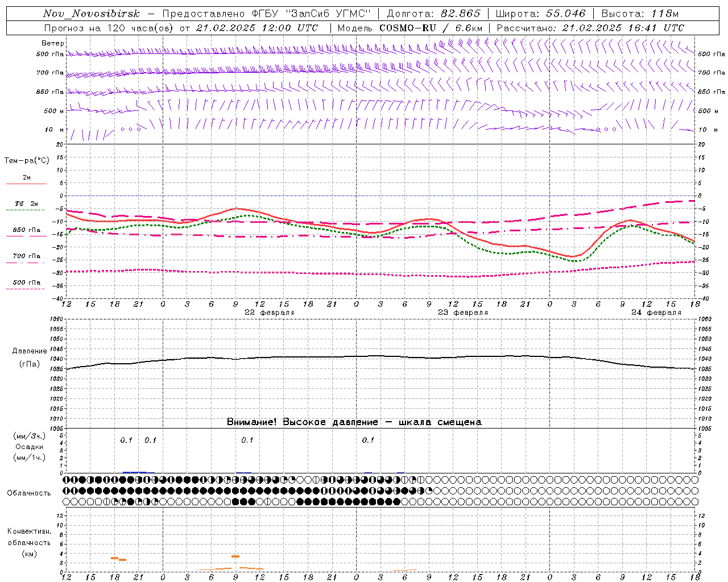The height and width of the screenshot is (582, 728).
Task: Click the Облачность cloudiness label
Action: [x=29, y=493]
